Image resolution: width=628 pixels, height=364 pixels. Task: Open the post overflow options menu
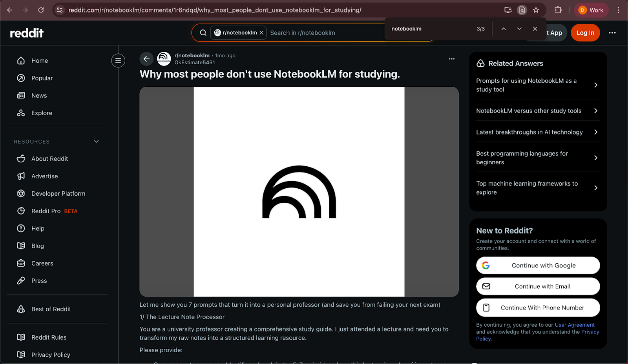(x=452, y=59)
